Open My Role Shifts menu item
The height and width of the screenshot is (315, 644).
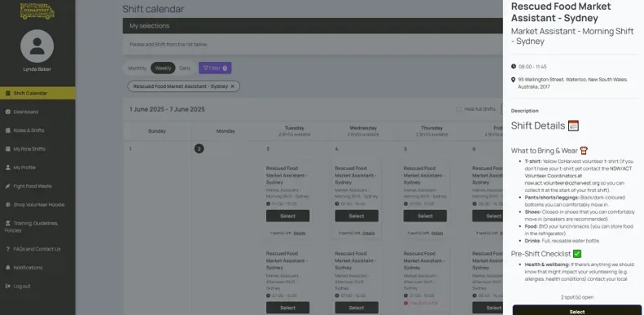(x=29, y=149)
